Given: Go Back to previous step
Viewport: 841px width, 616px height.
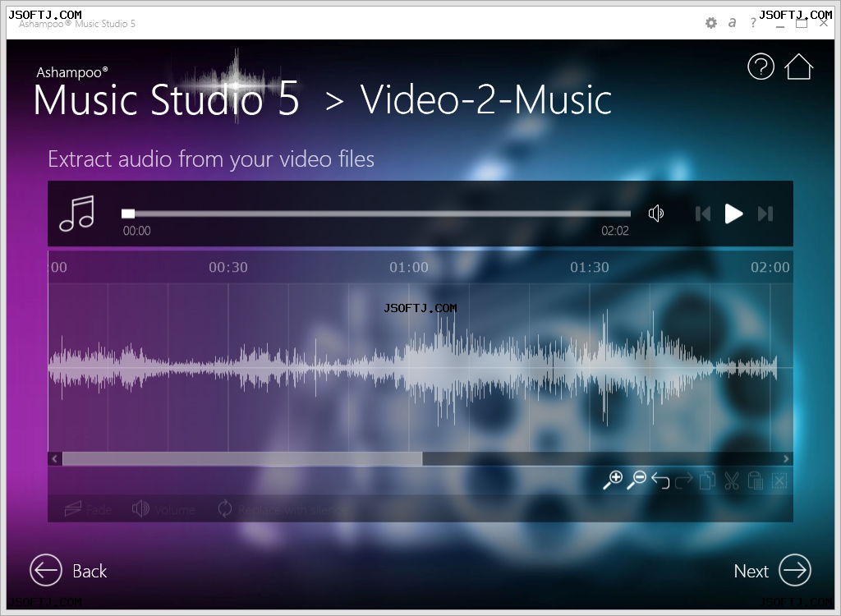Looking at the screenshot, I should point(68,570).
